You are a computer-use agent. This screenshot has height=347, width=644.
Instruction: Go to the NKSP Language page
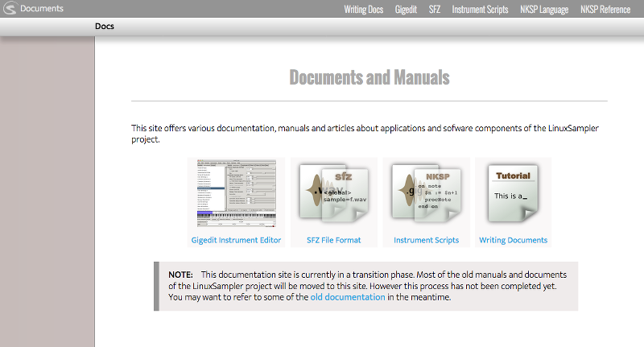[544, 9]
